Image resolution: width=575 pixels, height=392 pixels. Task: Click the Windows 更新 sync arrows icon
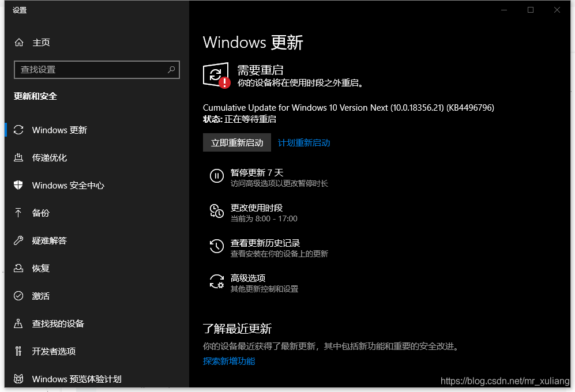(x=18, y=130)
